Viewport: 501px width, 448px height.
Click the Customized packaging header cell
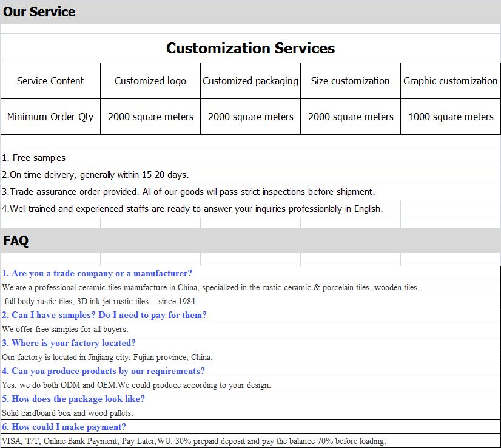click(250, 81)
